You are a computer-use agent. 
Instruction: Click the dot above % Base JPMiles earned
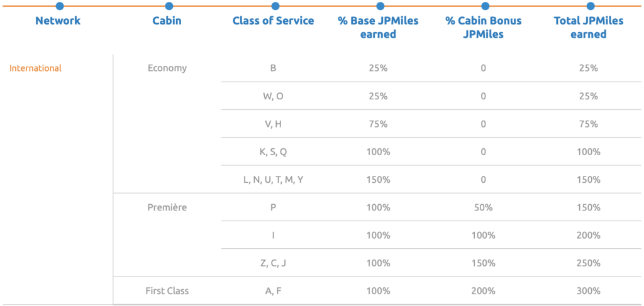[x=379, y=6]
